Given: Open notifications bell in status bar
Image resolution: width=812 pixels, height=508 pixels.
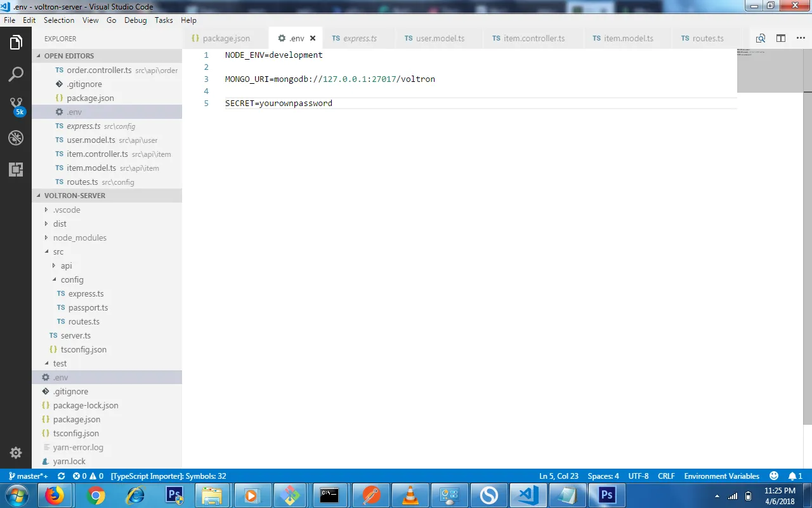Looking at the screenshot, I should 796,476.
